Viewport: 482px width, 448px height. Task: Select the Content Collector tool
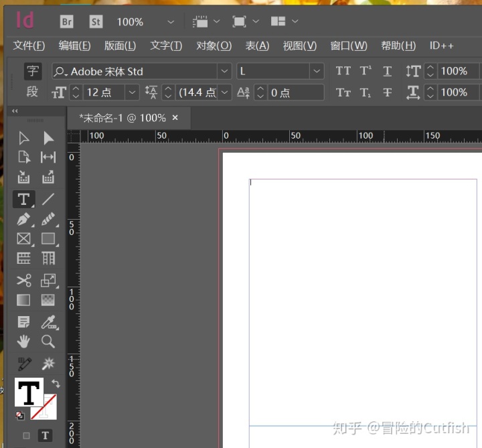point(23,177)
